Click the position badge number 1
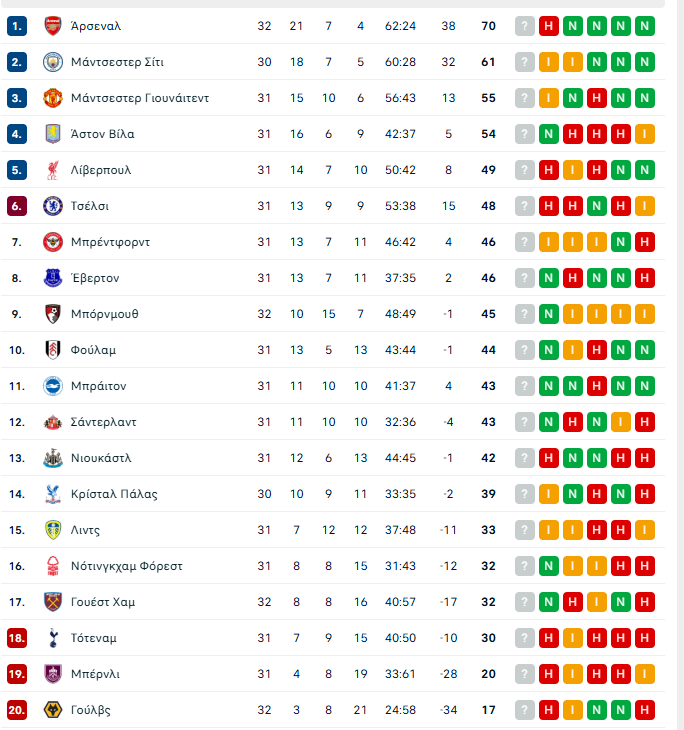This screenshot has width=684, height=730. click(17, 26)
